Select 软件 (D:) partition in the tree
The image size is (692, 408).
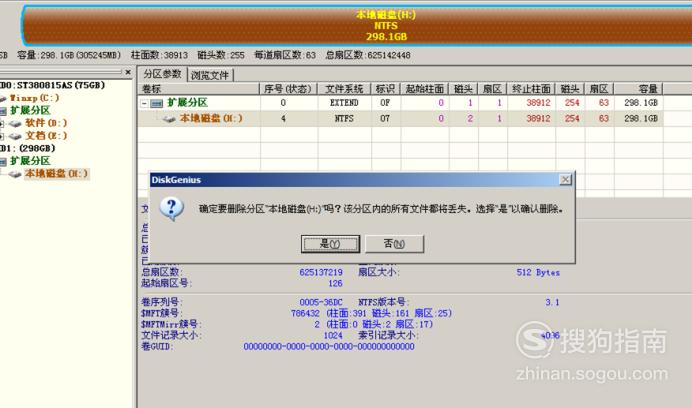[x=46, y=123]
